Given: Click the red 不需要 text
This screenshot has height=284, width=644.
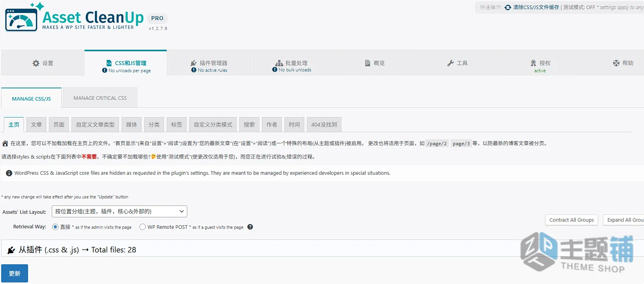Looking at the screenshot, I should [x=89, y=157].
